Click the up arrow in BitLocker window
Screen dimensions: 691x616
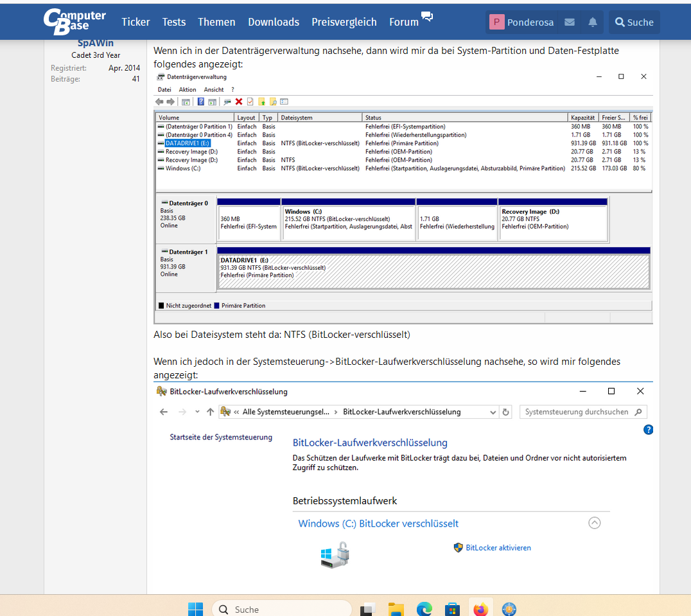click(x=210, y=412)
